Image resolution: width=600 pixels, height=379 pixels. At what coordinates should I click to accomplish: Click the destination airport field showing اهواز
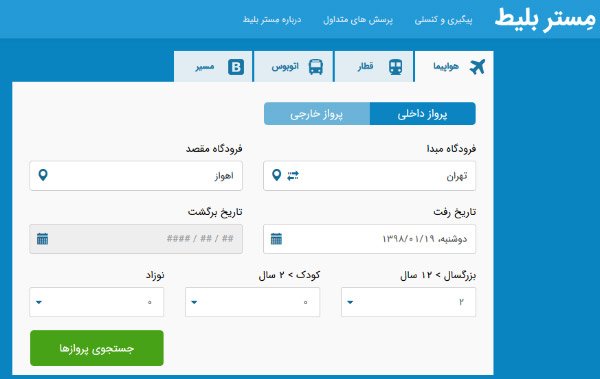pyautogui.click(x=136, y=176)
